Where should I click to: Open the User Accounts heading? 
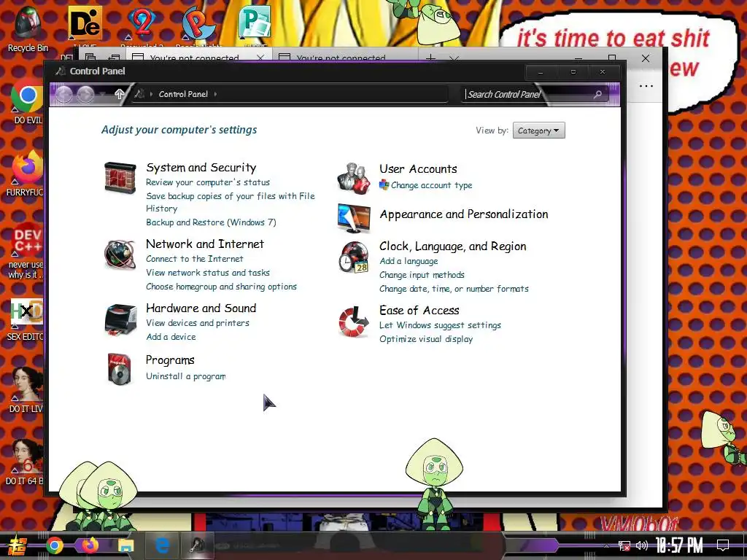tap(418, 169)
